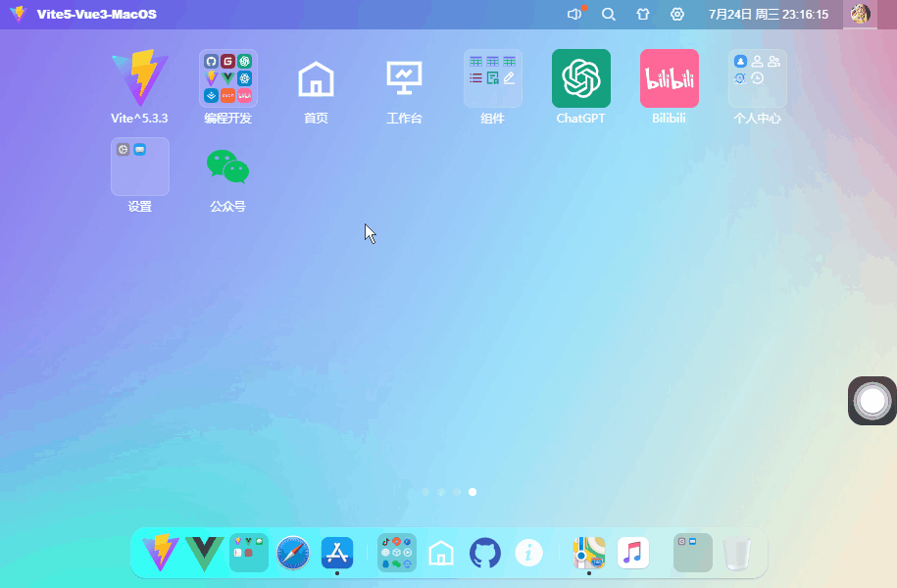Click the date and time display
897x588 pixels.
[769, 15]
